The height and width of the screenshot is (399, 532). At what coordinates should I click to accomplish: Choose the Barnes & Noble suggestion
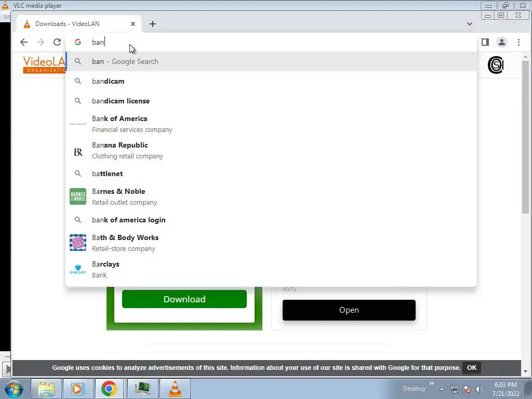point(271,196)
